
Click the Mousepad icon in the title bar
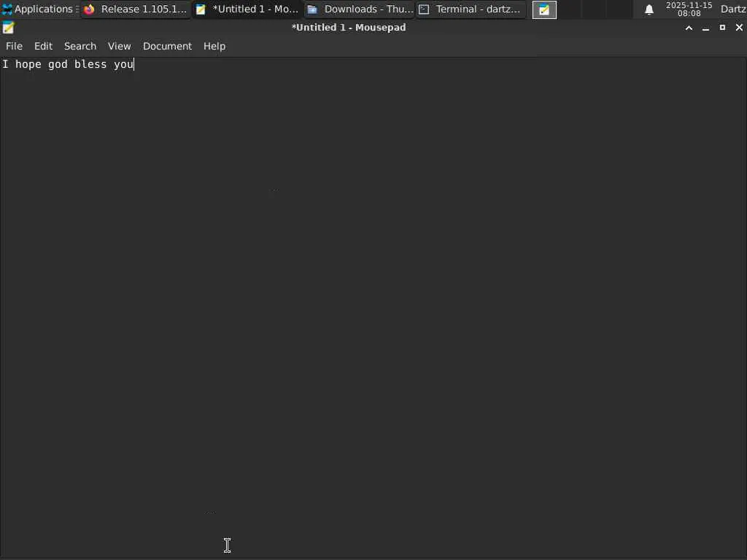click(8, 28)
